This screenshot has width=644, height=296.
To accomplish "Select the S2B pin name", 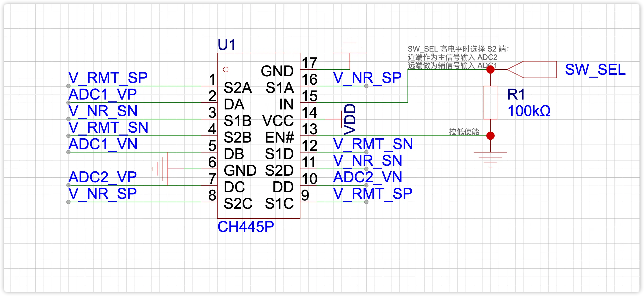I will coord(238,137).
